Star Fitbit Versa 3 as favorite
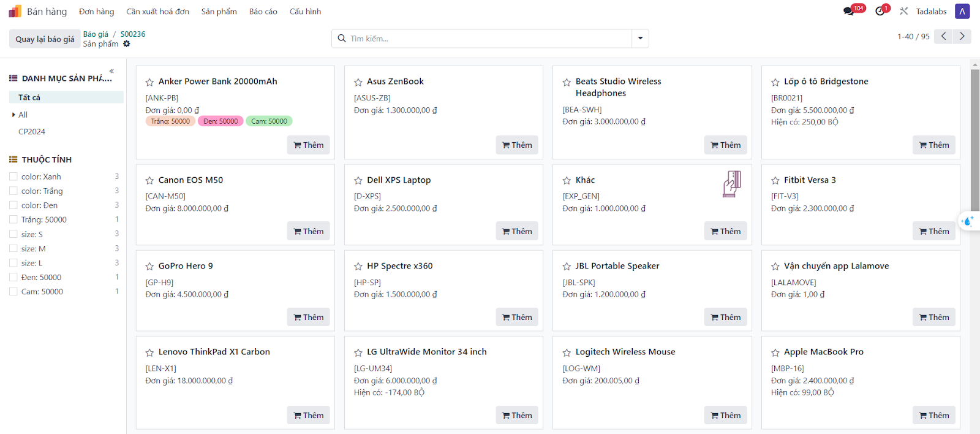Screen dimensions: 980x434 click(x=775, y=180)
